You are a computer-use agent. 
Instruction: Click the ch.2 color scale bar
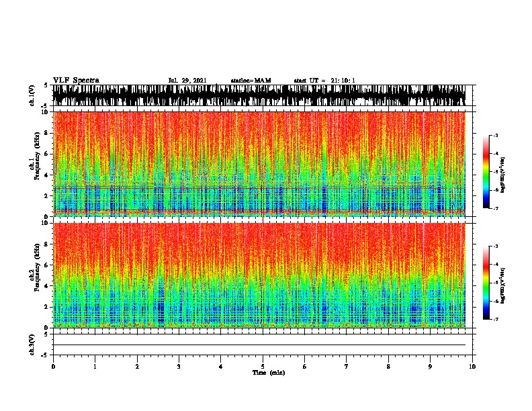486,283
